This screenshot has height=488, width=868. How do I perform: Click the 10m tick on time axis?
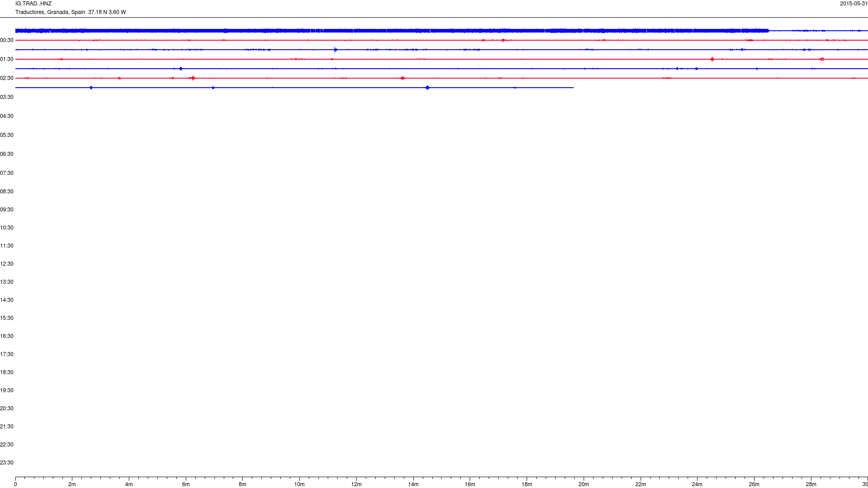299,484
